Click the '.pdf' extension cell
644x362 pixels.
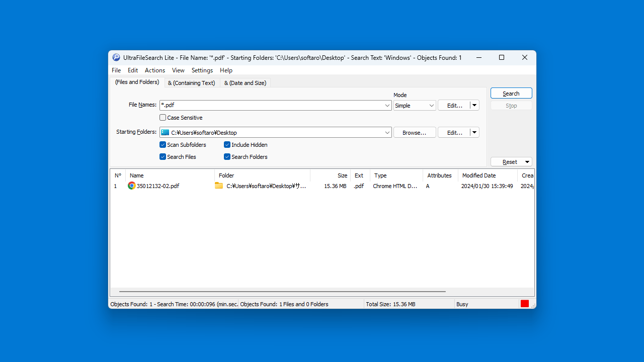(x=358, y=186)
